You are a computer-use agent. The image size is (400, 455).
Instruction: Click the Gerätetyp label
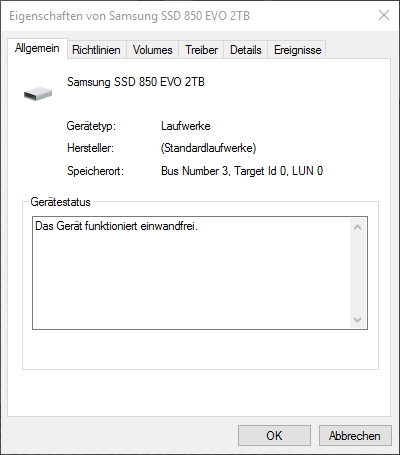pos(91,126)
